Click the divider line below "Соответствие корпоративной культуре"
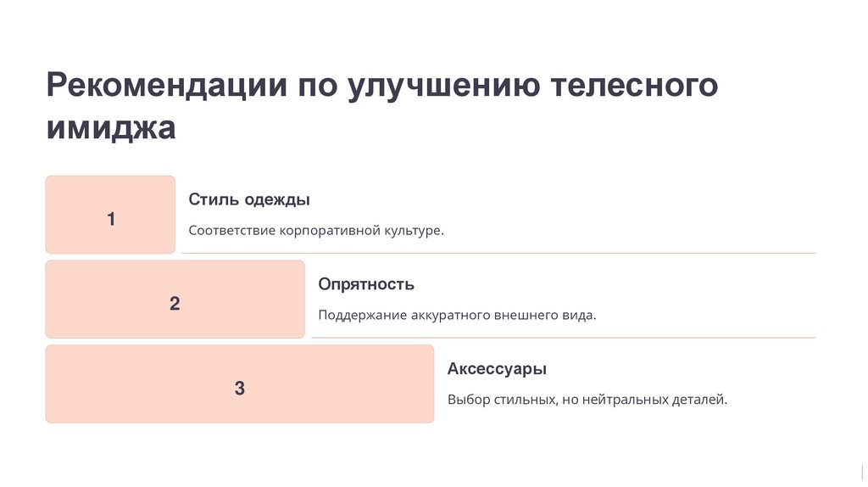Image resolution: width=868 pixels, height=487 pixels. click(498, 253)
